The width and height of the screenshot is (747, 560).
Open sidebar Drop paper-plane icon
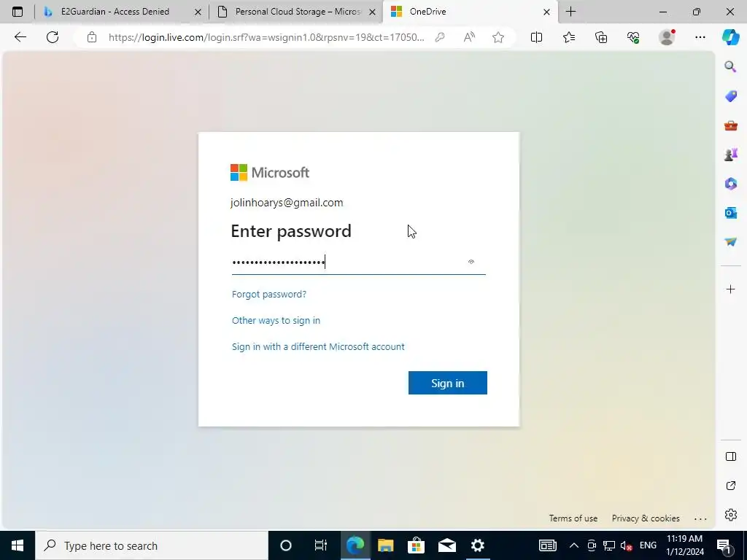coord(730,242)
